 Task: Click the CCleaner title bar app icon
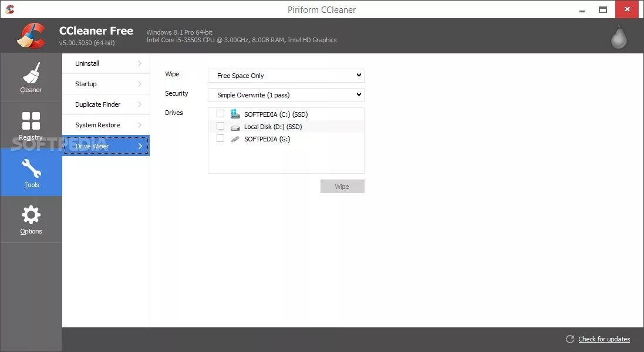tap(10, 9)
